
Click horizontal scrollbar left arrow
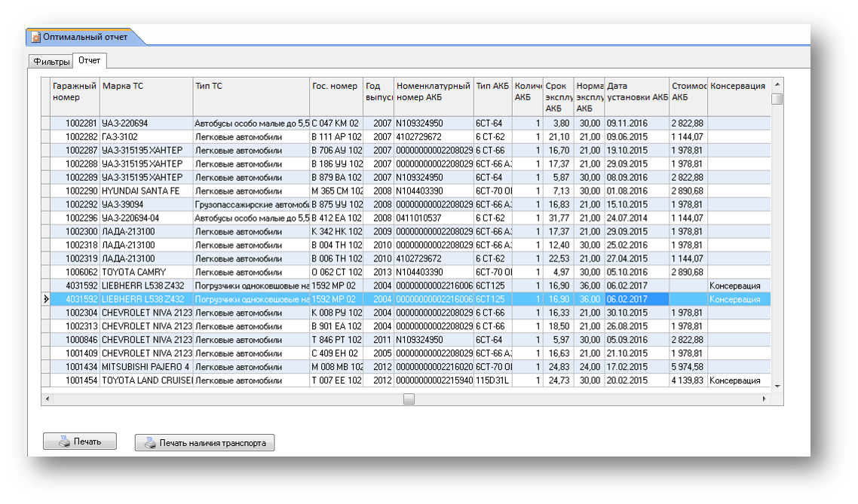point(47,399)
